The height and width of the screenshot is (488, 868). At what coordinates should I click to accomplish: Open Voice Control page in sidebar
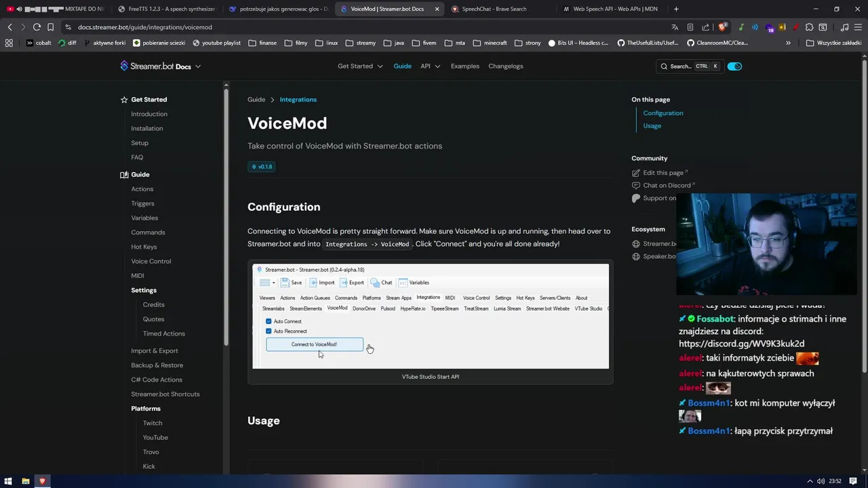click(151, 262)
